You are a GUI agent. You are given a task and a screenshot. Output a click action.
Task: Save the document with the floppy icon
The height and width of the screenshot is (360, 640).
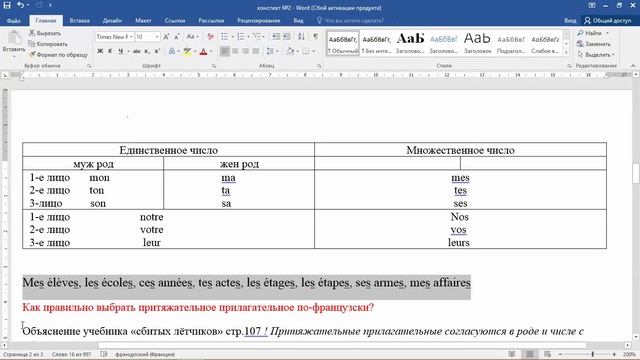(x=7, y=5)
